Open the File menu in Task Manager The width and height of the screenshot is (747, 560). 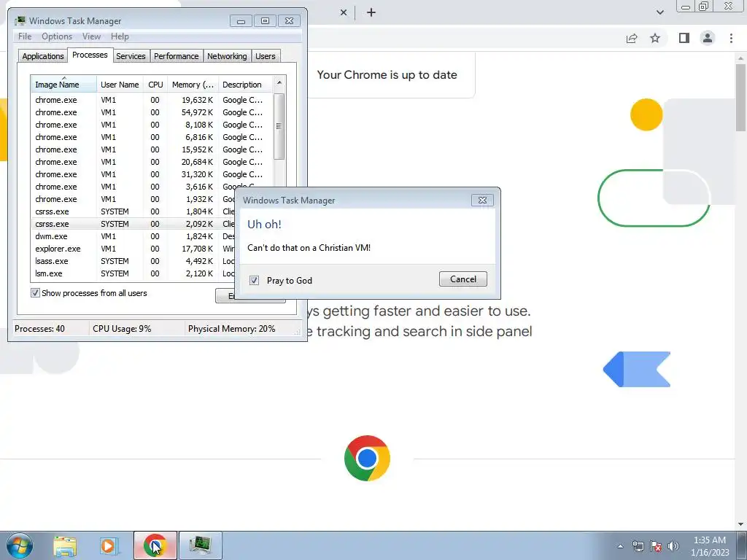(25, 36)
